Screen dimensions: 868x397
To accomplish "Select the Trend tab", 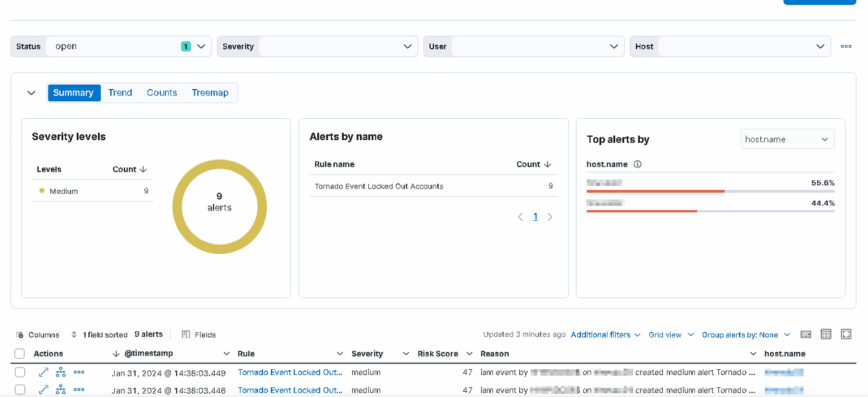I will [120, 92].
